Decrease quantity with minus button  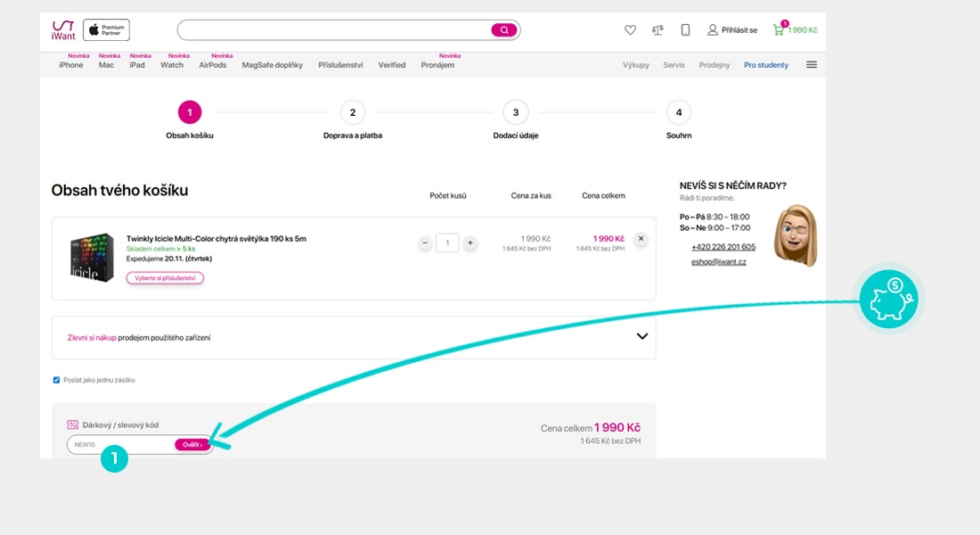425,243
